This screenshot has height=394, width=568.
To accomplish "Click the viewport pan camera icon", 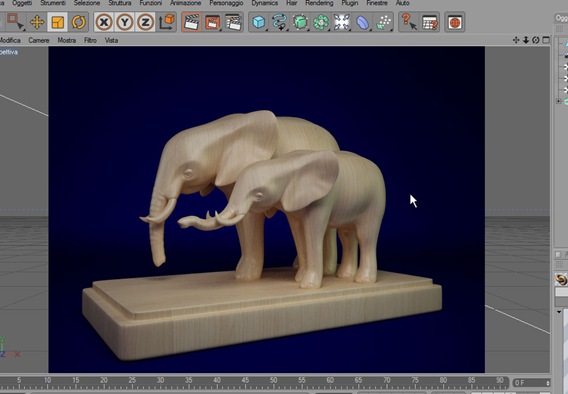I will [x=516, y=40].
